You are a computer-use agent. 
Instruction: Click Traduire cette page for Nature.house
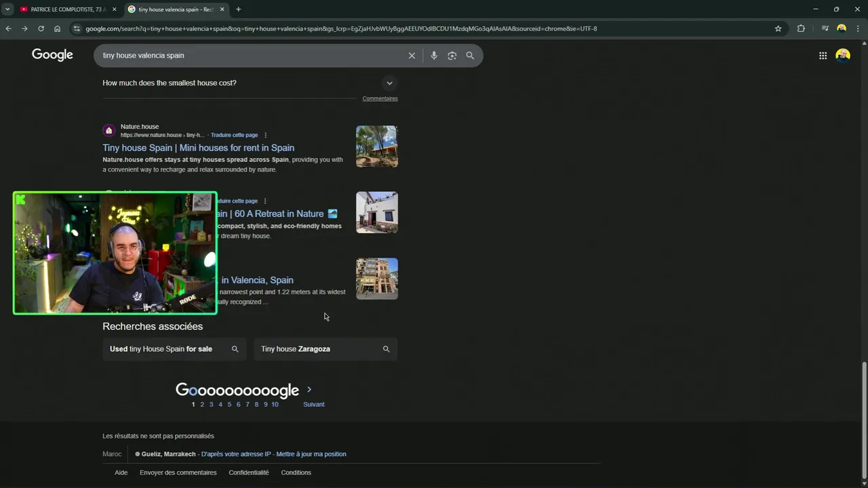point(234,135)
